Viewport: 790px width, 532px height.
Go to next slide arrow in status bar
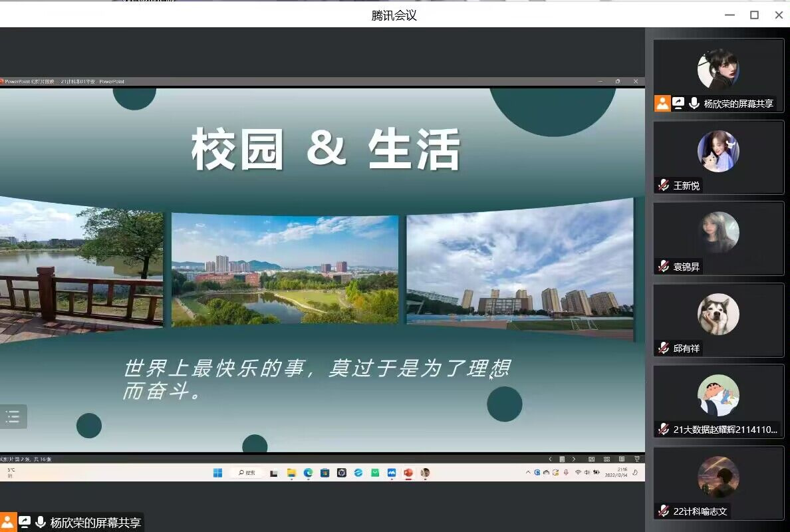click(x=574, y=459)
